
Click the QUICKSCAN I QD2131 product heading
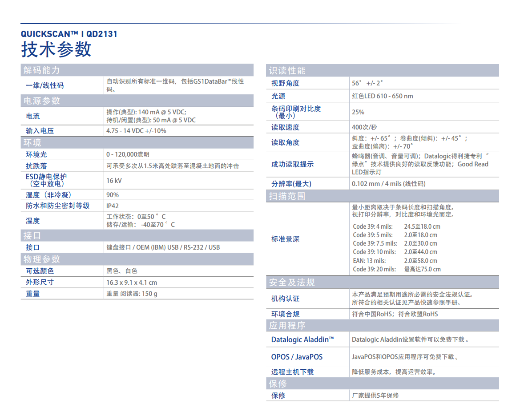point(69,34)
